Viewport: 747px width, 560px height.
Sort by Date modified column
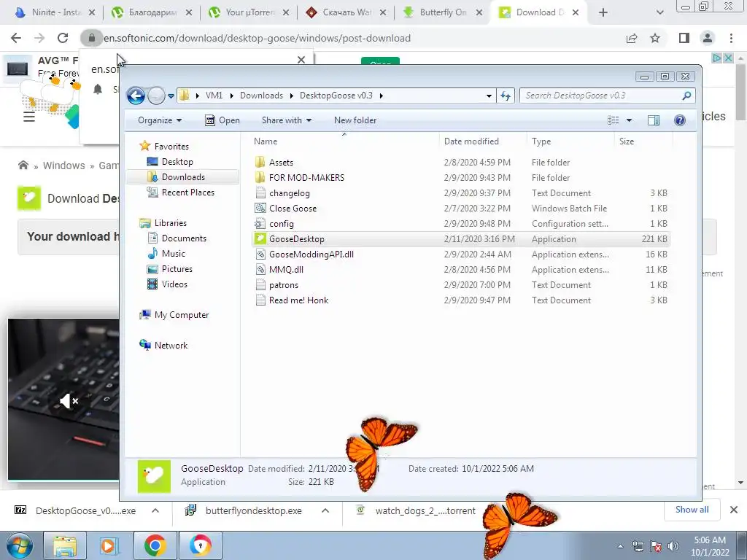(483, 141)
